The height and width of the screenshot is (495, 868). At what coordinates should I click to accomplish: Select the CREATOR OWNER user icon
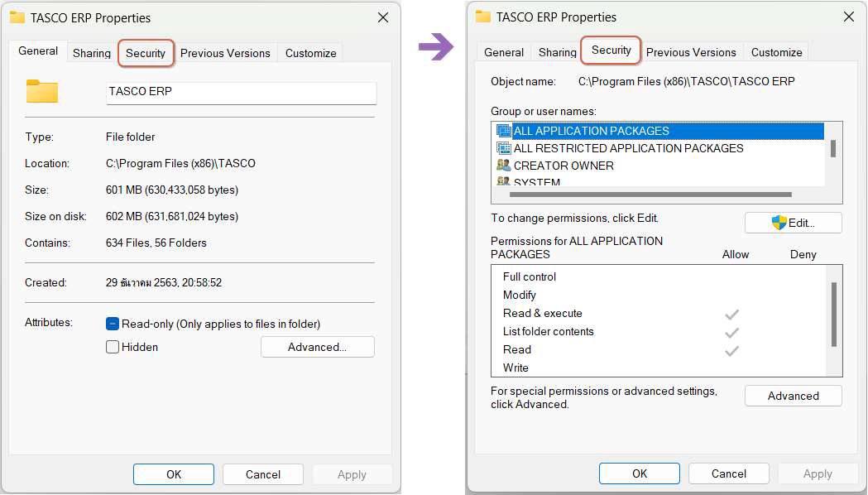[504, 166]
